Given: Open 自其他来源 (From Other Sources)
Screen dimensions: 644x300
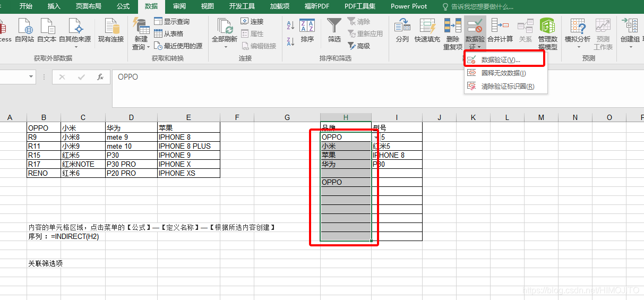Looking at the screenshot, I should click(75, 33).
